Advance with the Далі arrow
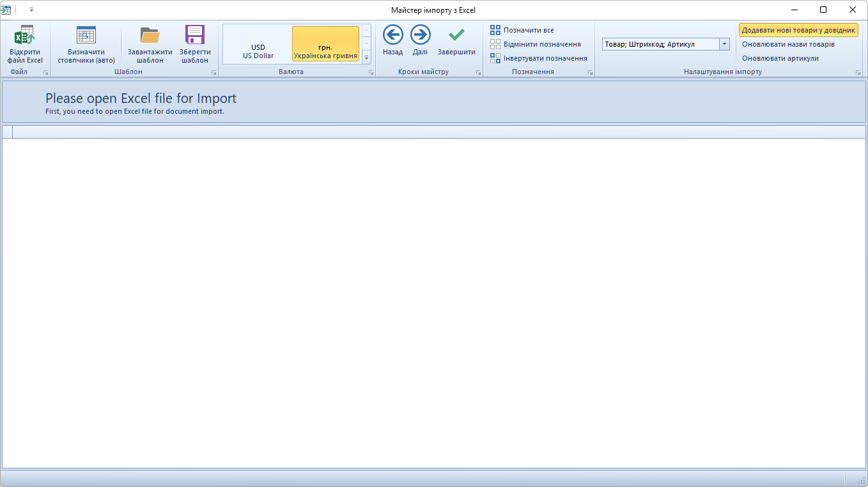Screen dimensions: 868x487 point(420,41)
